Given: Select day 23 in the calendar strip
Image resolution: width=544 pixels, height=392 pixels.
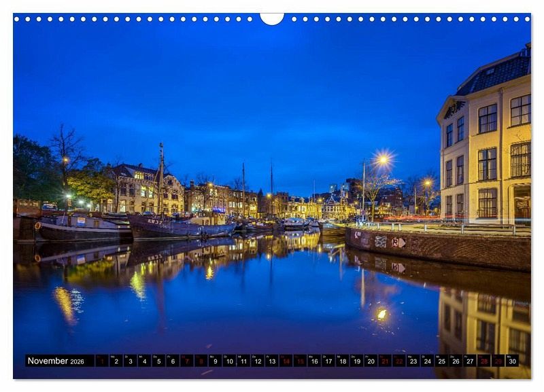Looking at the screenshot, I should coord(413,361).
